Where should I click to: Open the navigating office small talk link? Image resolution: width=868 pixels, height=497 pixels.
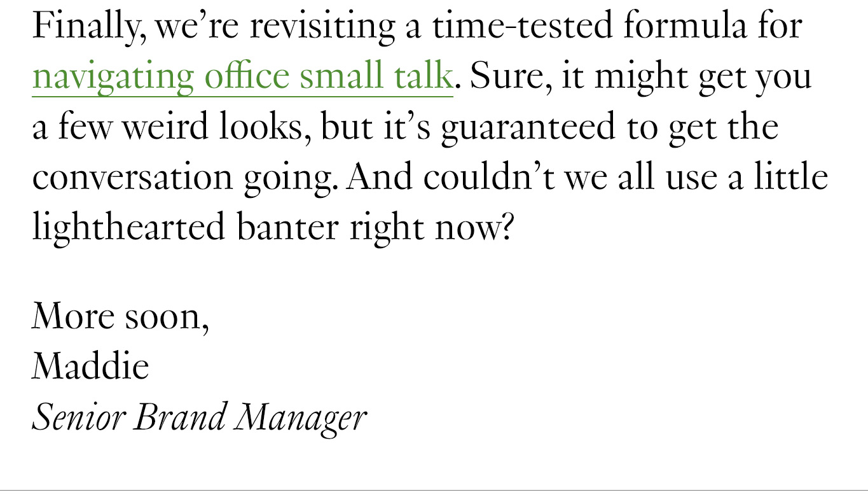242,77
